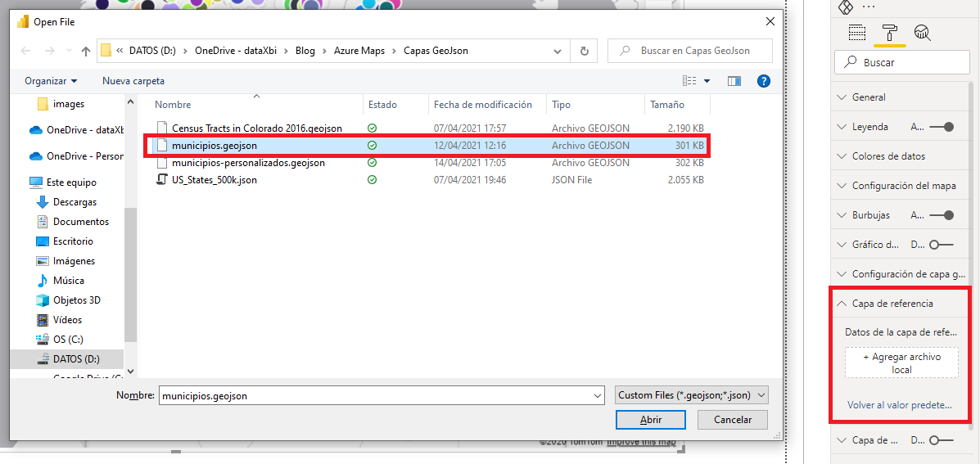
Task: Toggle the Gráfico de barras switch
Action: point(942,245)
